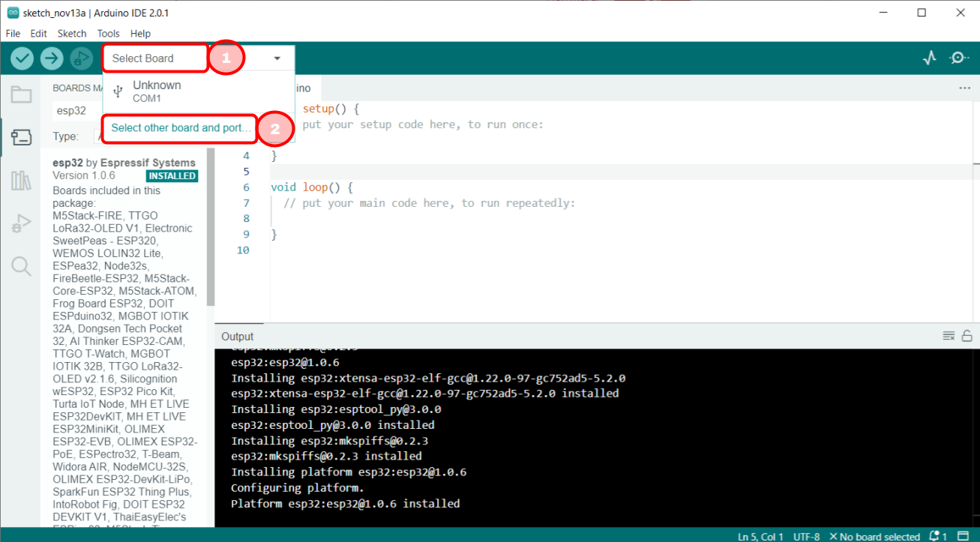This screenshot has height=542, width=980.
Task: Open the Tools menu
Action: click(x=108, y=33)
